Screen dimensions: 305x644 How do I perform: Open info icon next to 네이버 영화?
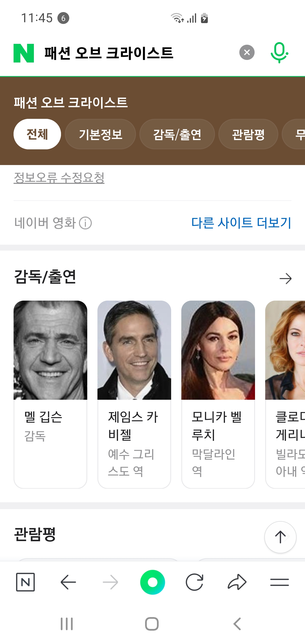85,223
